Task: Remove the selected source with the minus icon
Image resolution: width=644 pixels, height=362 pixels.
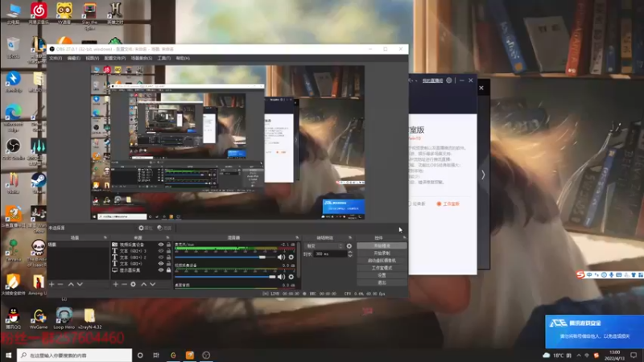Action: 124,284
